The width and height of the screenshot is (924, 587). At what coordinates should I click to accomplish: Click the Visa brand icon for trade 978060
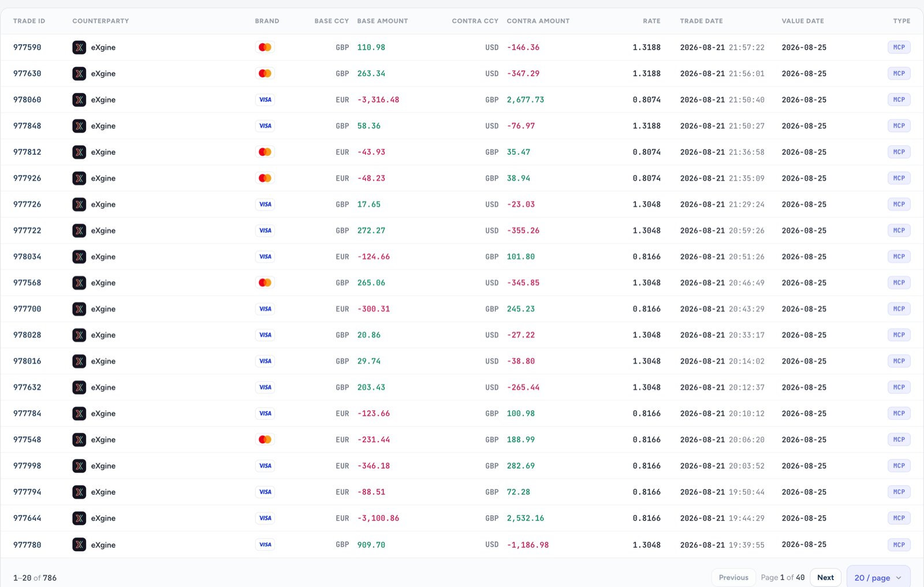click(265, 100)
